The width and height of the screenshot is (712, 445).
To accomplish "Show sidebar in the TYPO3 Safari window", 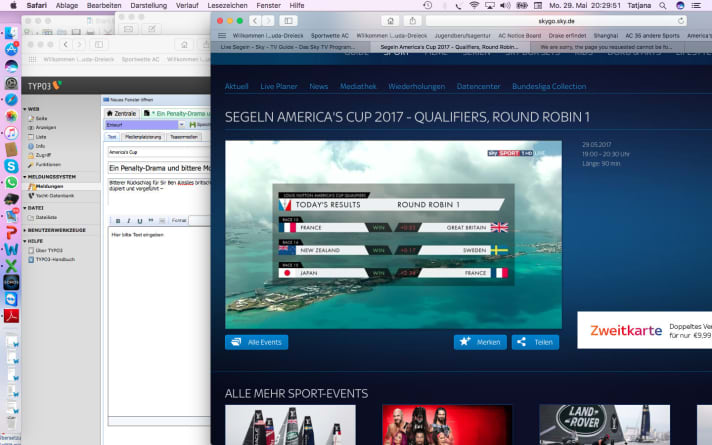I will 99,44.
